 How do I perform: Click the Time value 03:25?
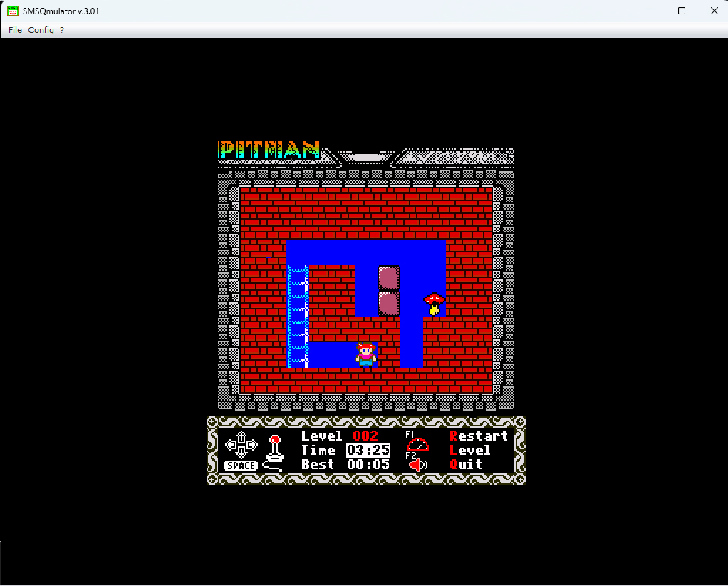coord(368,451)
